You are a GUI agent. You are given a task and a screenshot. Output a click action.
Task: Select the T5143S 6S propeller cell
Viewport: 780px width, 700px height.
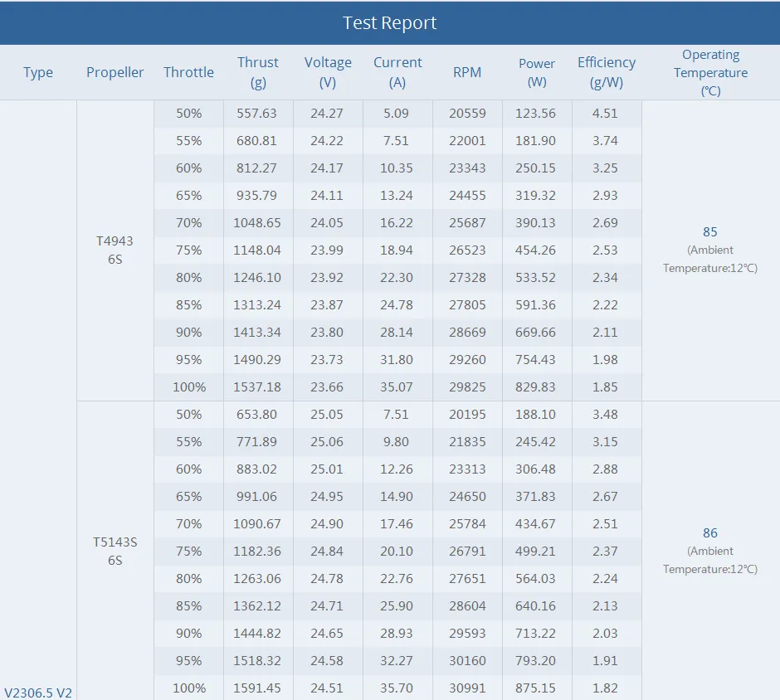point(115,552)
